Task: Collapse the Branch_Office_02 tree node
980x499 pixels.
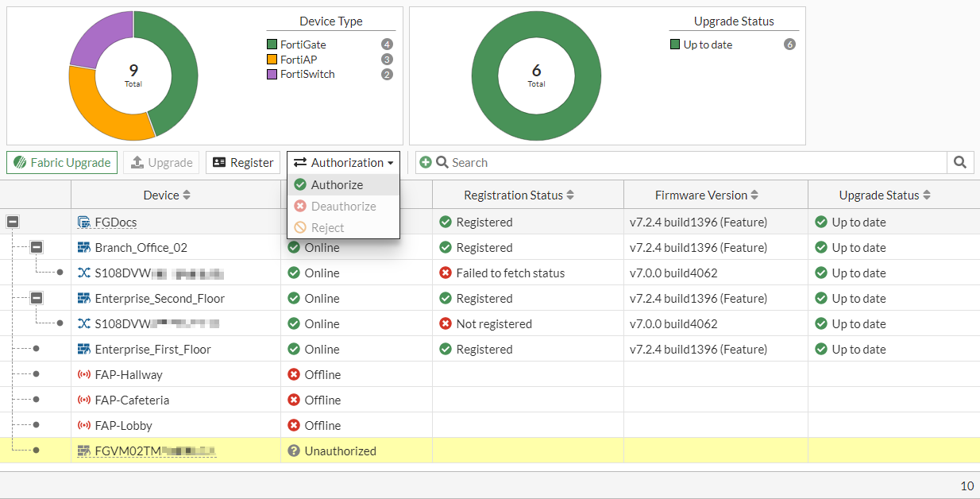Action: [x=37, y=248]
